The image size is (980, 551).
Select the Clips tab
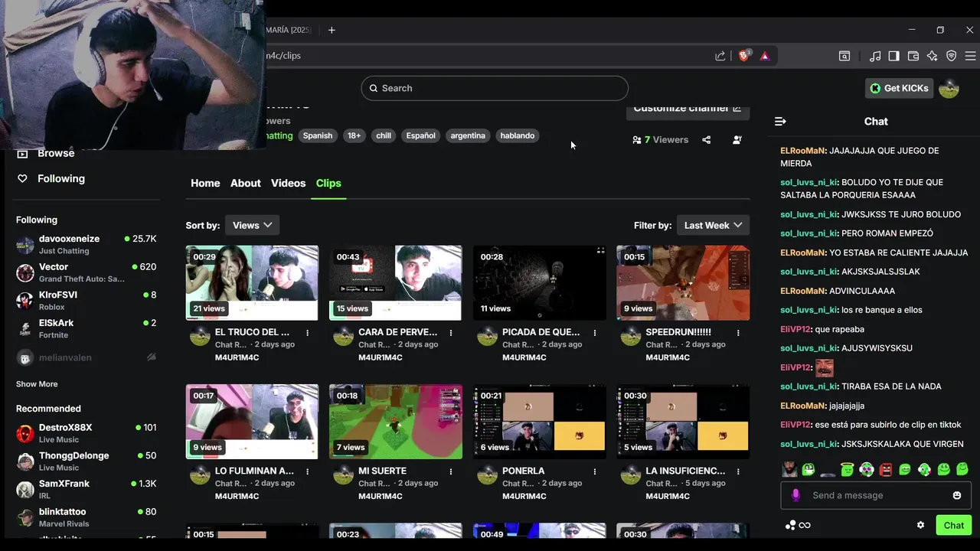coord(328,183)
